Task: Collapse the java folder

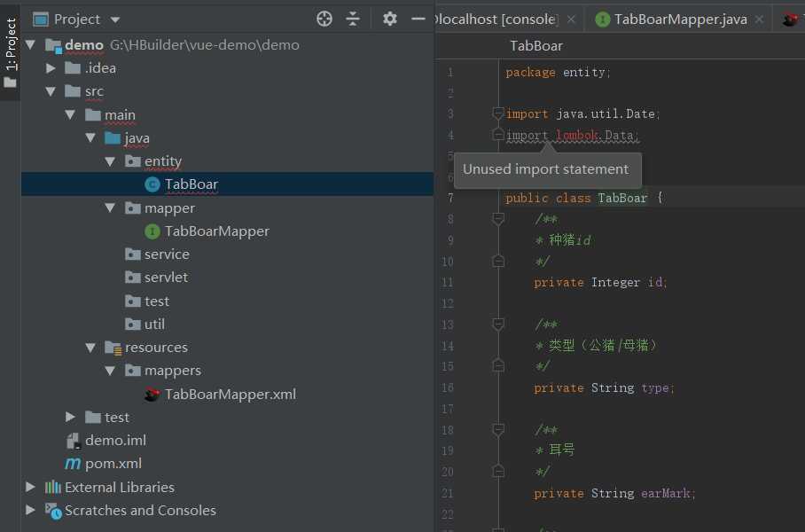Action: pos(90,137)
